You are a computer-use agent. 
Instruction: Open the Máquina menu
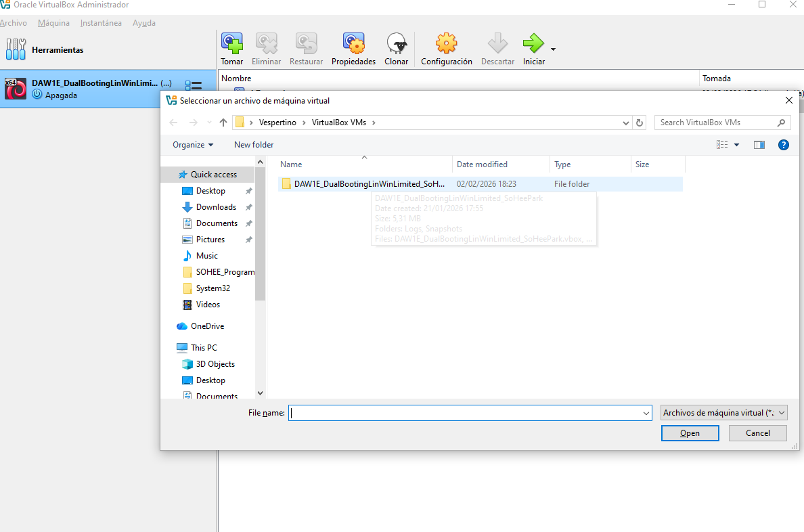[x=54, y=23]
